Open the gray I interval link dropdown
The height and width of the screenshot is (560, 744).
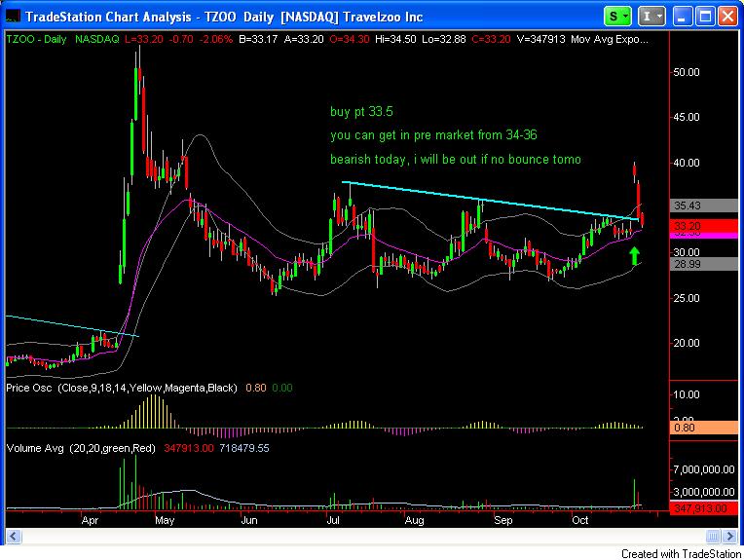click(x=651, y=17)
